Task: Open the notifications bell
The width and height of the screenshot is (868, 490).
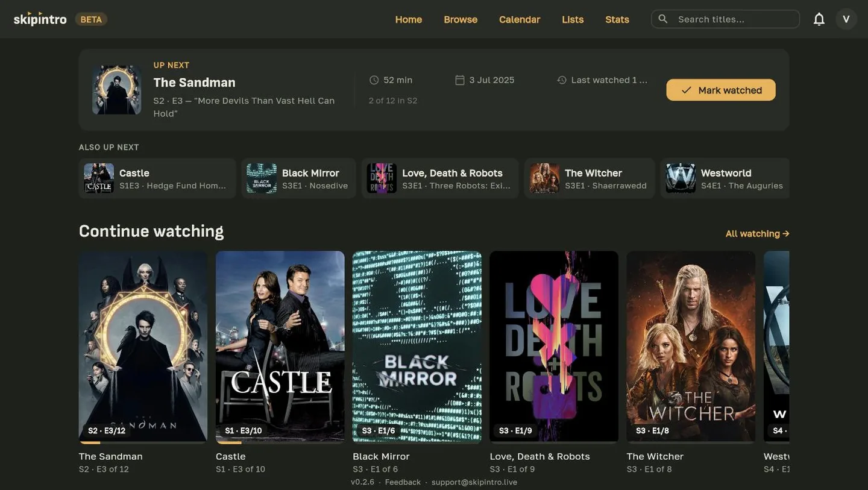Action: (x=819, y=19)
